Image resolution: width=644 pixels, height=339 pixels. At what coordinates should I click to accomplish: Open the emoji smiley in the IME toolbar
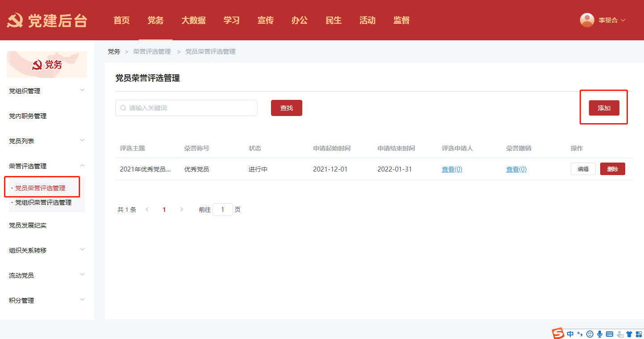coord(590,334)
